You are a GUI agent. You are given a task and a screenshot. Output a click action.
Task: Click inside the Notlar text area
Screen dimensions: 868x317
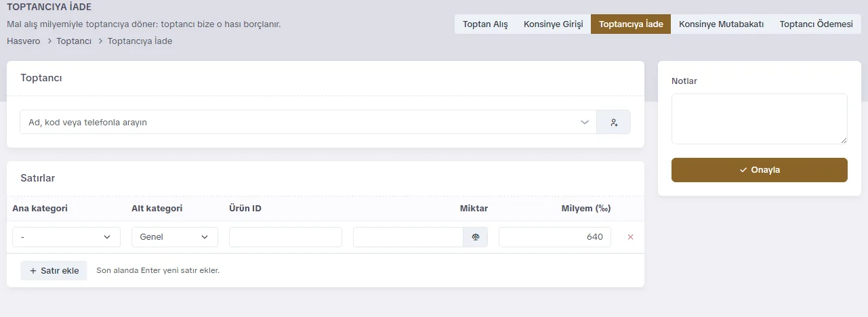pos(759,119)
